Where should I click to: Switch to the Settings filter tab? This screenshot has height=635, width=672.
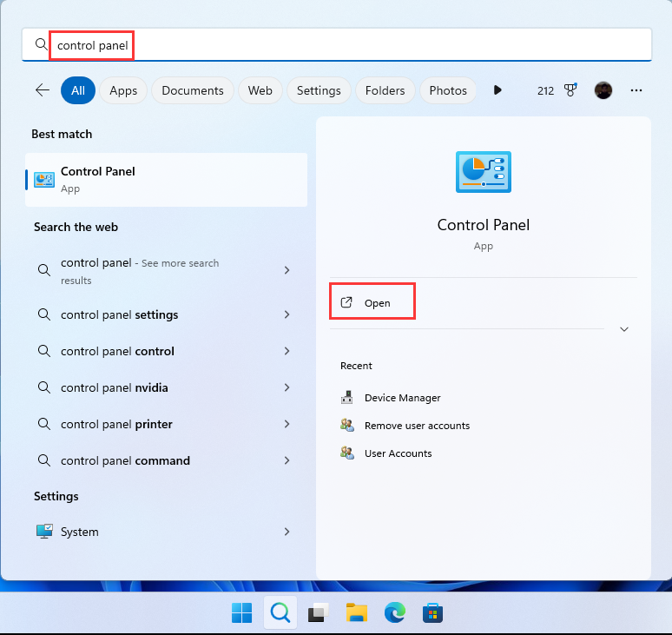pyautogui.click(x=319, y=90)
